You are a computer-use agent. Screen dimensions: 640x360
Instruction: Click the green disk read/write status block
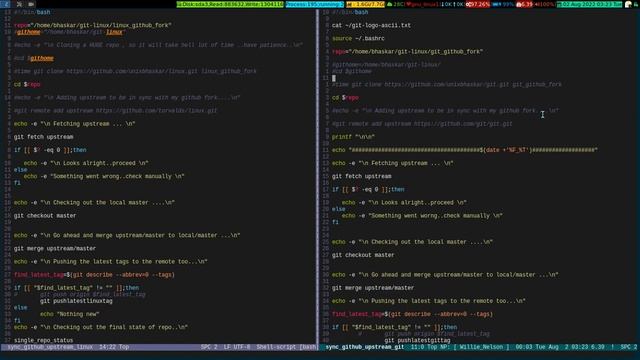pos(230,4)
